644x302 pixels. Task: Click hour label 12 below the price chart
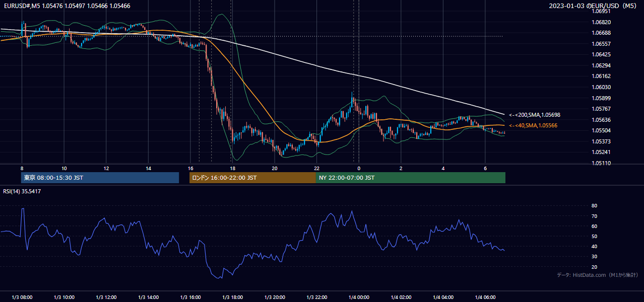coord(106,168)
